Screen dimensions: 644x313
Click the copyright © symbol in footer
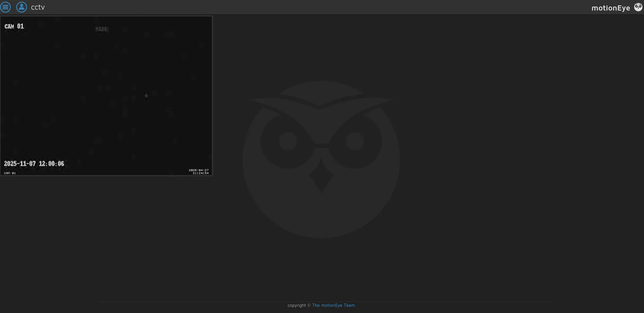click(309, 305)
